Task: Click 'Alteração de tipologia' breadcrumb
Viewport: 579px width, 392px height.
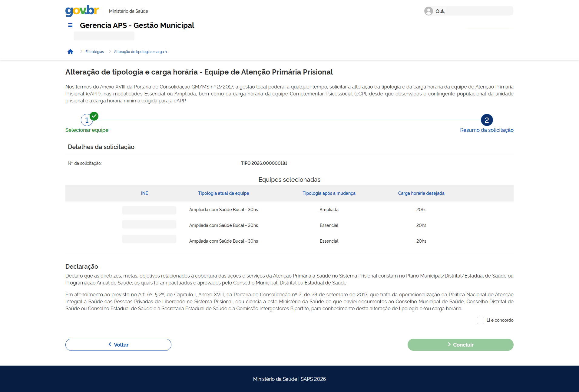Action: click(141, 52)
